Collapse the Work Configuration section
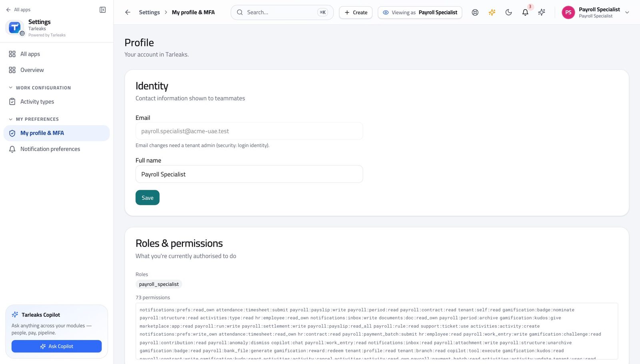 tap(40, 88)
